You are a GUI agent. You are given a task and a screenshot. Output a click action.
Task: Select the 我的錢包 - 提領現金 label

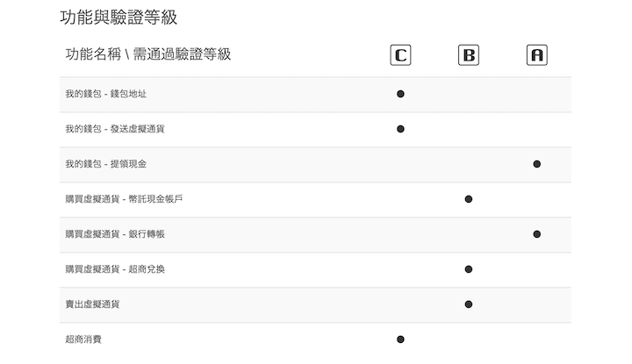point(105,164)
